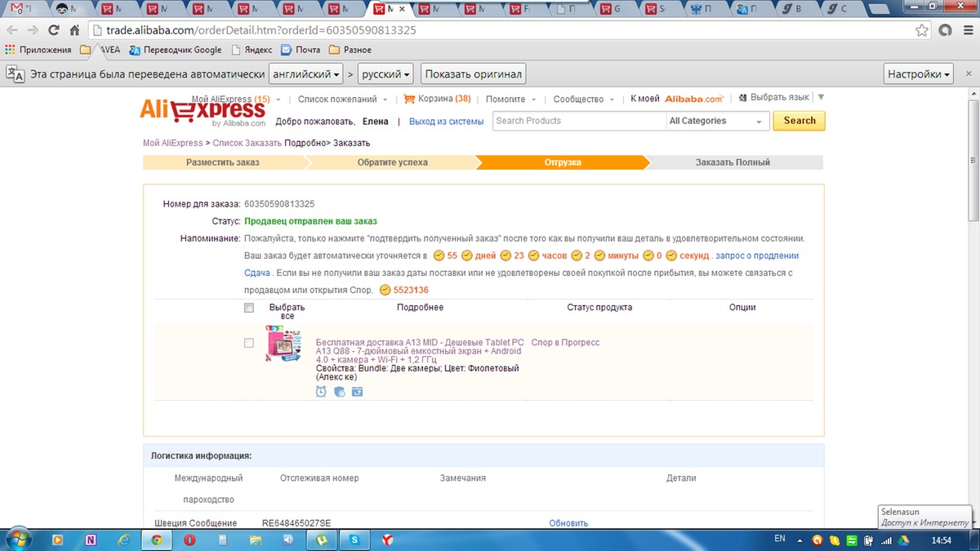
Task: Expand the Мой AliExpress account menu
Action: point(236,99)
